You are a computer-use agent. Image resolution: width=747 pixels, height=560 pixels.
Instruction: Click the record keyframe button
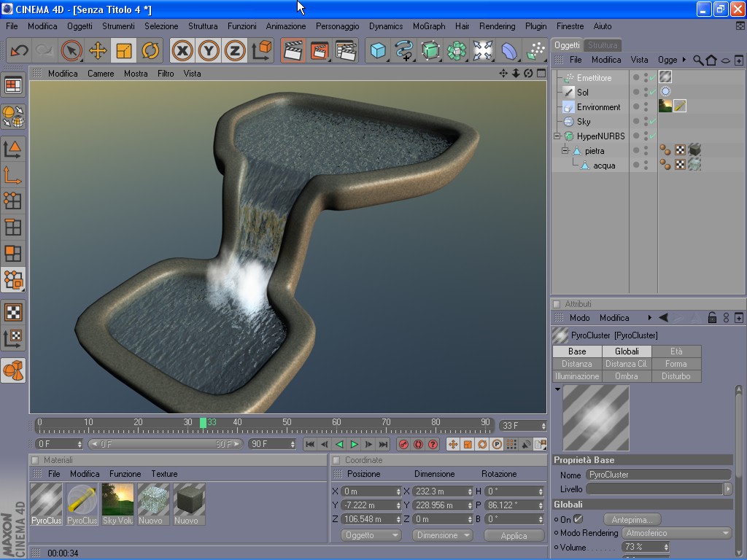pyautogui.click(x=403, y=444)
